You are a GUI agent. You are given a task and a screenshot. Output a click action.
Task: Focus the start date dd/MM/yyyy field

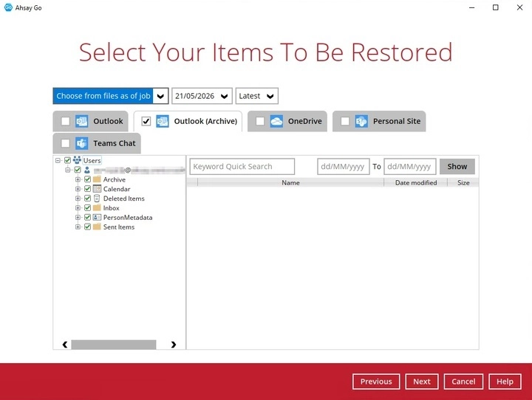pyautogui.click(x=344, y=167)
